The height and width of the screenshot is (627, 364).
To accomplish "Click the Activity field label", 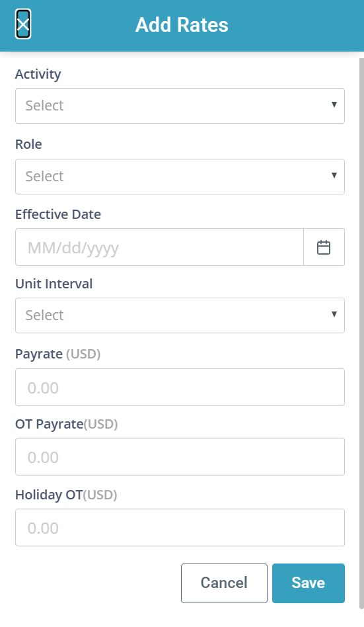I will point(38,74).
